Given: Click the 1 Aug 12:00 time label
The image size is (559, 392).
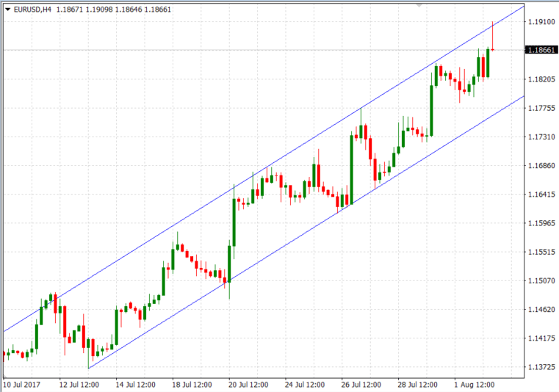Looking at the screenshot, I should 474,385.
